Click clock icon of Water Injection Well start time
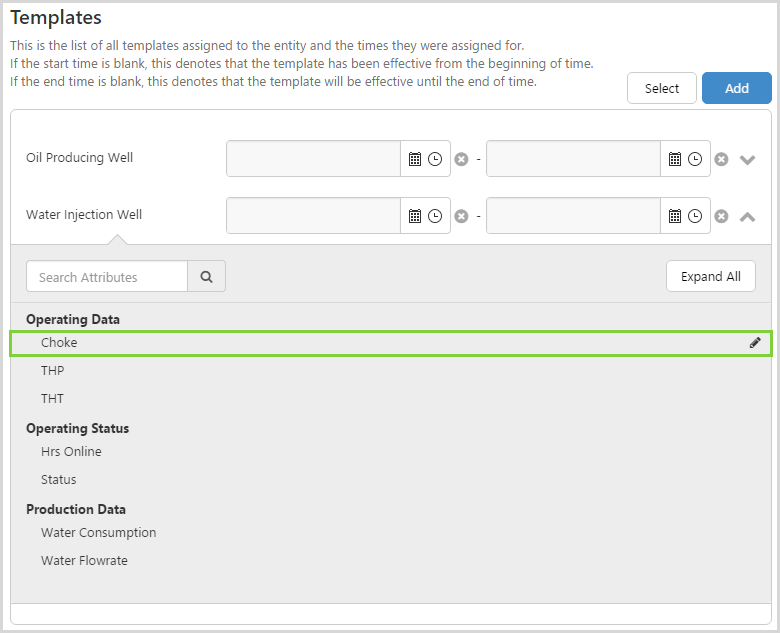780x633 pixels. 435,216
